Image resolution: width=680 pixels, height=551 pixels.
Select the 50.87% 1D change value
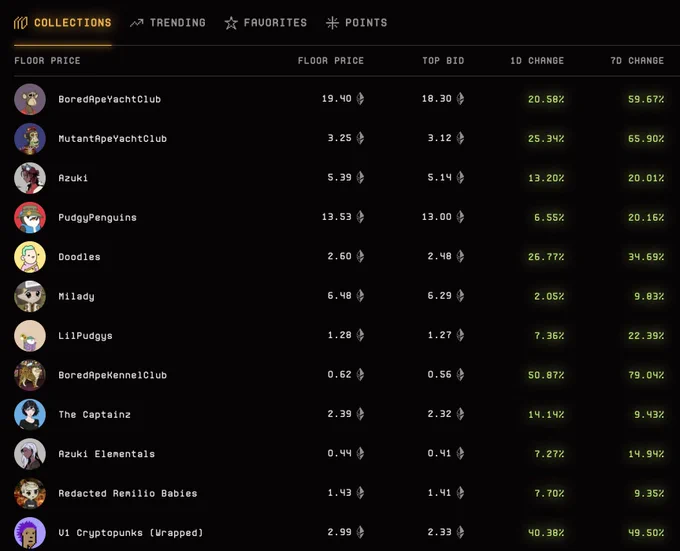tap(546, 375)
